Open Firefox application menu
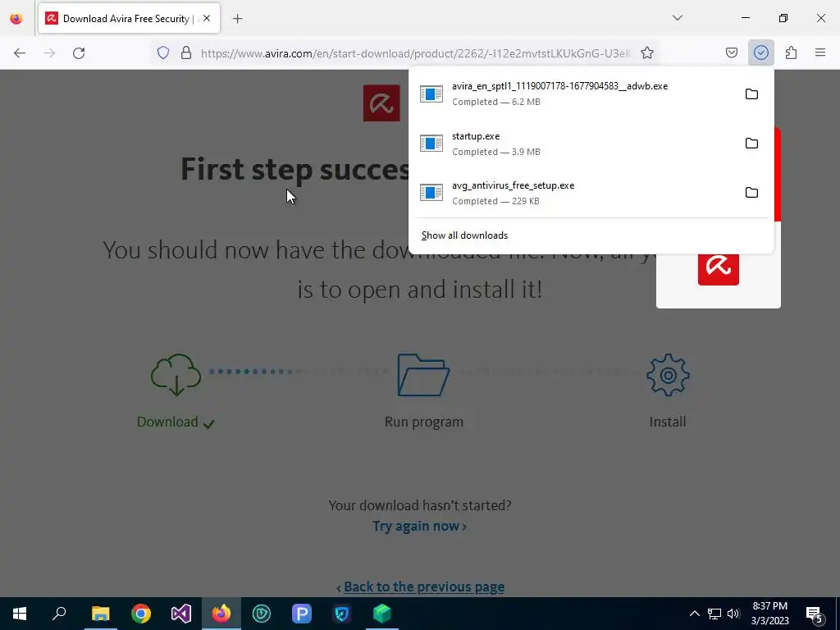Viewport: 840px width, 630px height. click(820, 53)
